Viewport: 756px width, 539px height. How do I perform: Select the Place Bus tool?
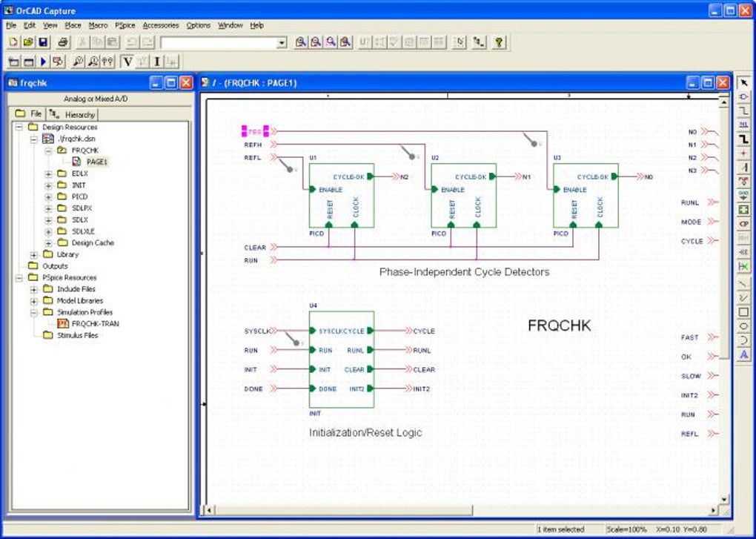(744, 139)
